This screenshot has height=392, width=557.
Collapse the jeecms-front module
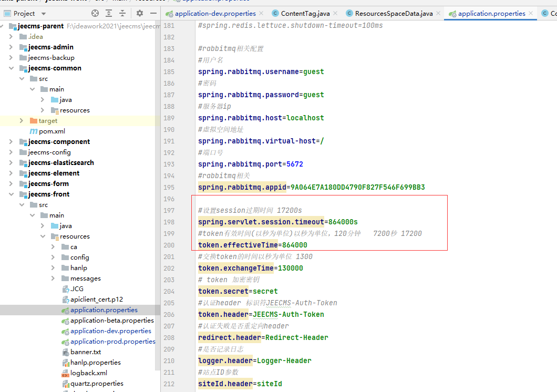pos(12,194)
